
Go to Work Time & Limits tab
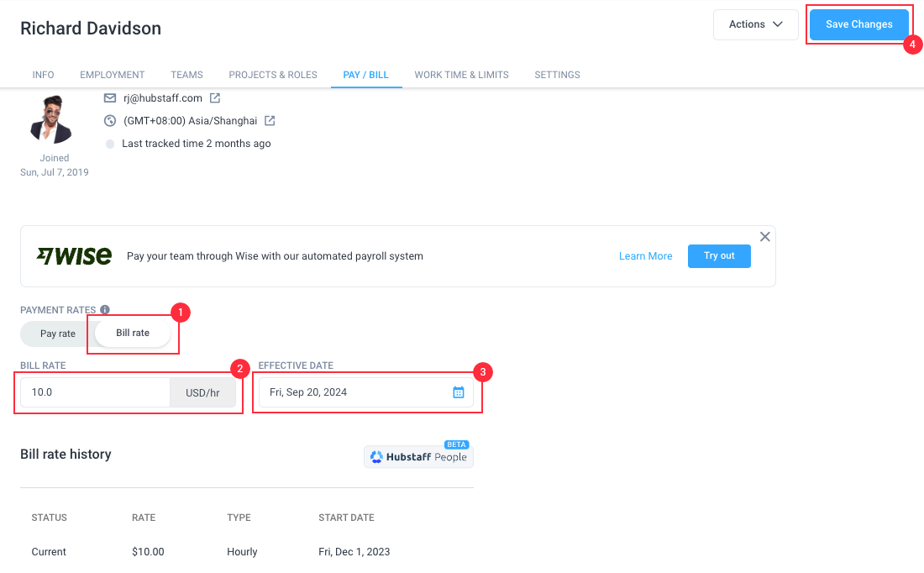[x=461, y=75]
